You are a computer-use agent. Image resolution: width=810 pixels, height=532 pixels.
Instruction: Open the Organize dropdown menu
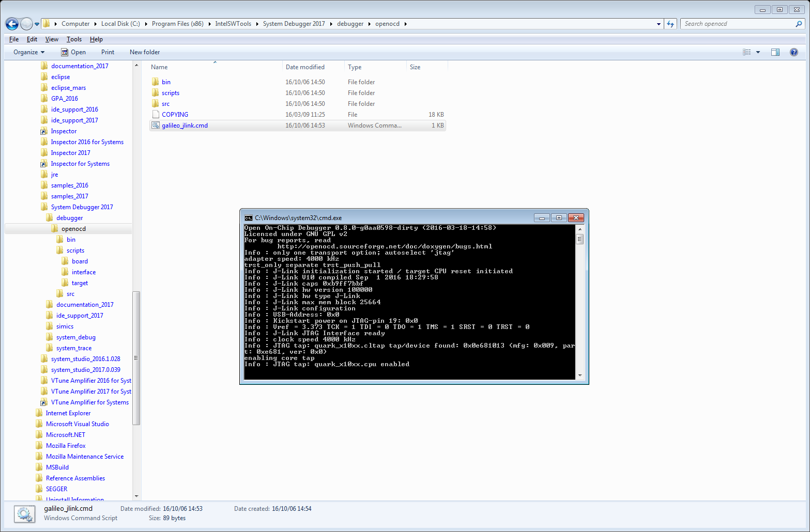(x=29, y=52)
